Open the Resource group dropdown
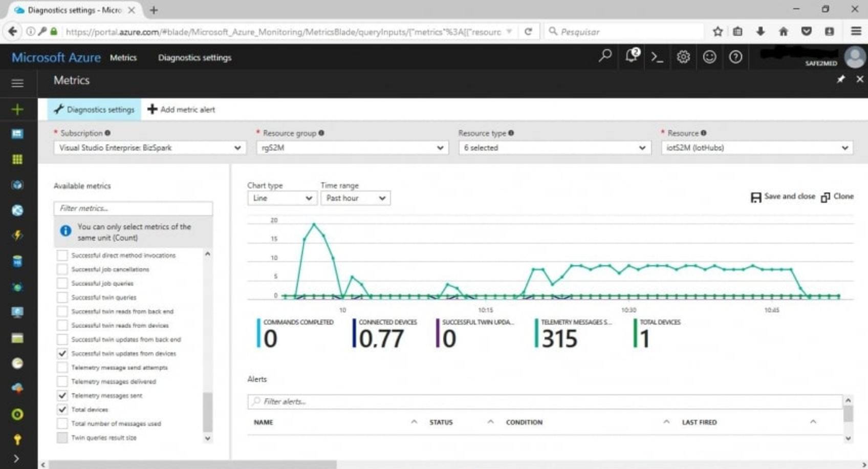The width and height of the screenshot is (868, 469). 352,148
